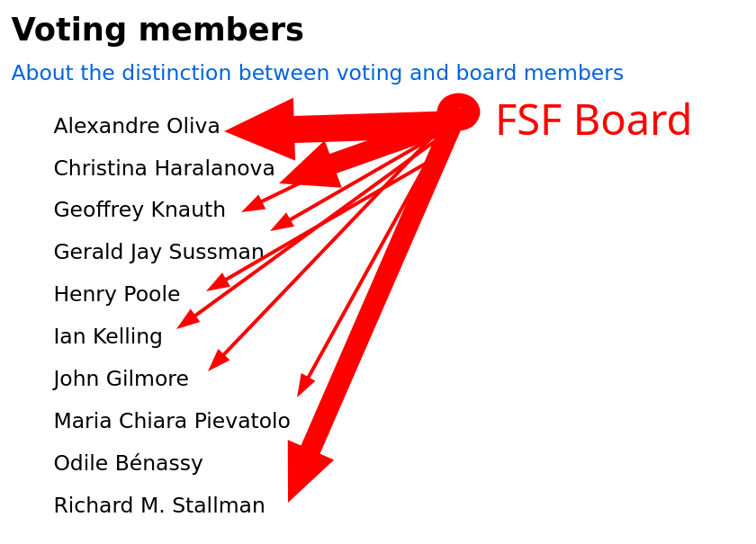Select the name Alexandre Oliva
The width and height of the screenshot is (756, 544).
coord(137,126)
